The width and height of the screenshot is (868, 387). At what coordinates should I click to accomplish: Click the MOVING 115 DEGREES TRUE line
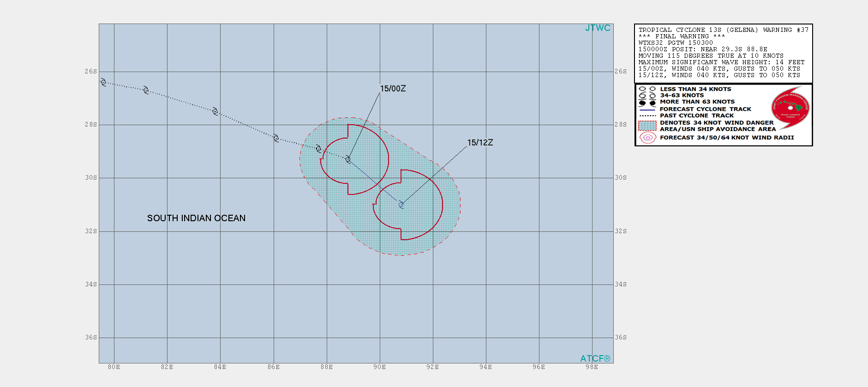(x=711, y=56)
